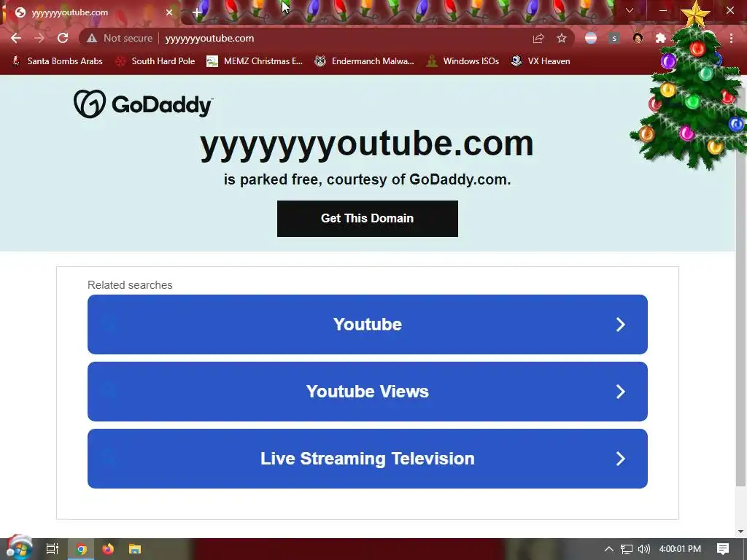Image resolution: width=747 pixels, height=560 pixels.
Task: Launch Firefox from the taskbar
Action: pyautogui.click(x=108, y=549)
